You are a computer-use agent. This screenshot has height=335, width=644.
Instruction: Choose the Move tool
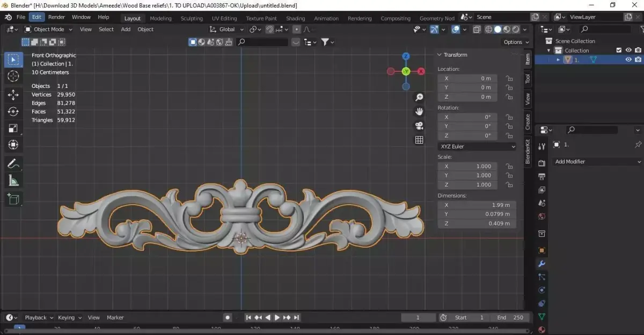(13, 95)
